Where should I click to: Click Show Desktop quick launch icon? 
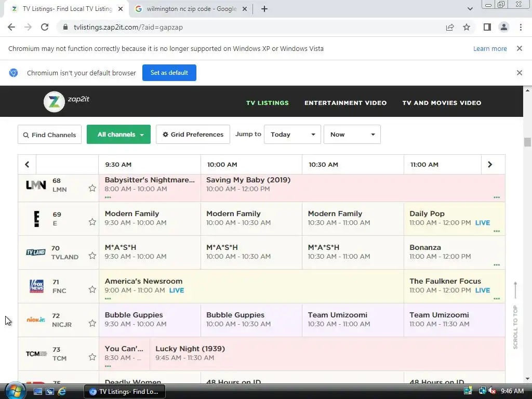37,391
